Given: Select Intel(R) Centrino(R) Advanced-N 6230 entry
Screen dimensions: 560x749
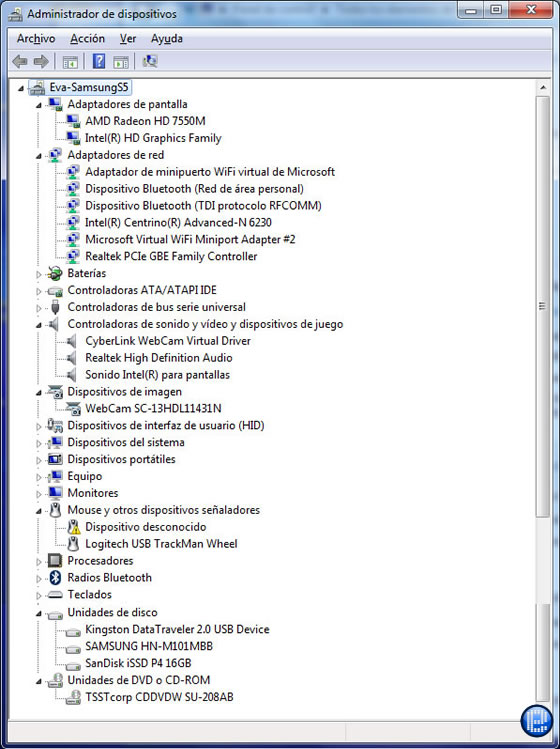Looking at the screenshot, I should (x=178, y=222).
